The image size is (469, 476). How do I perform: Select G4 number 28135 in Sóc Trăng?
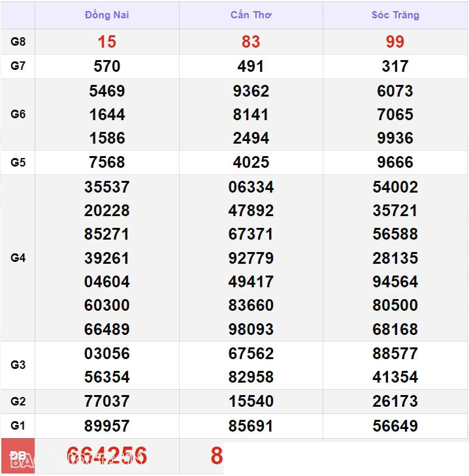coord(395,258)
